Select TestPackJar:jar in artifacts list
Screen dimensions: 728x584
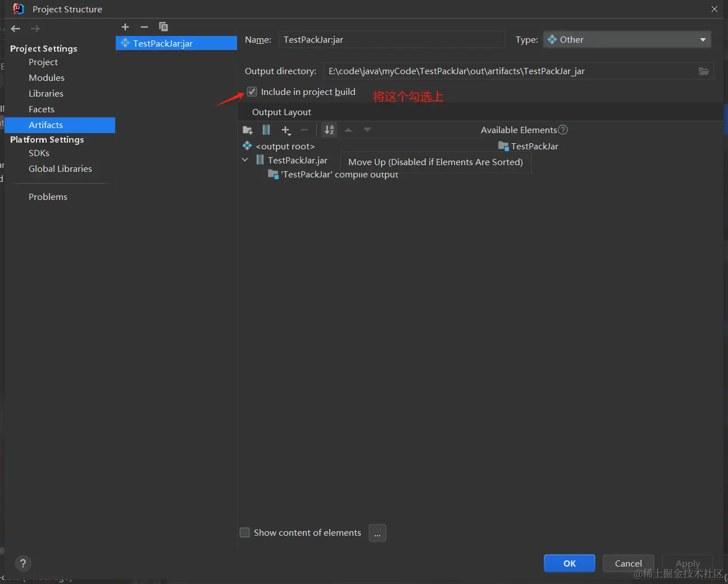(x=176, y=43)
